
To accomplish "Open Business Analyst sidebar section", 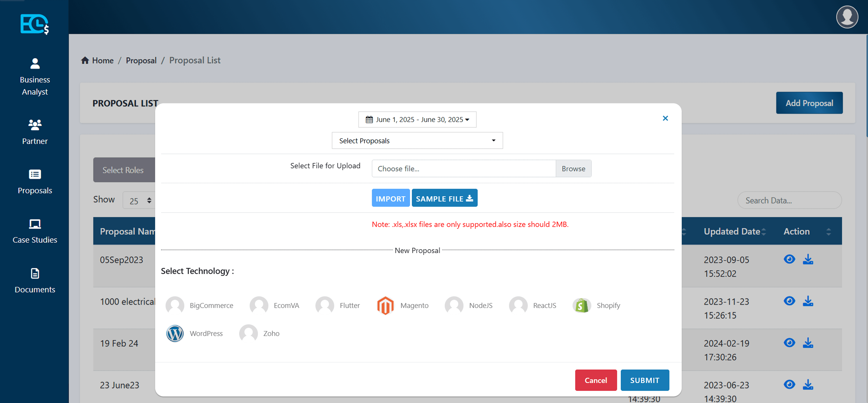I will [35, 77].
